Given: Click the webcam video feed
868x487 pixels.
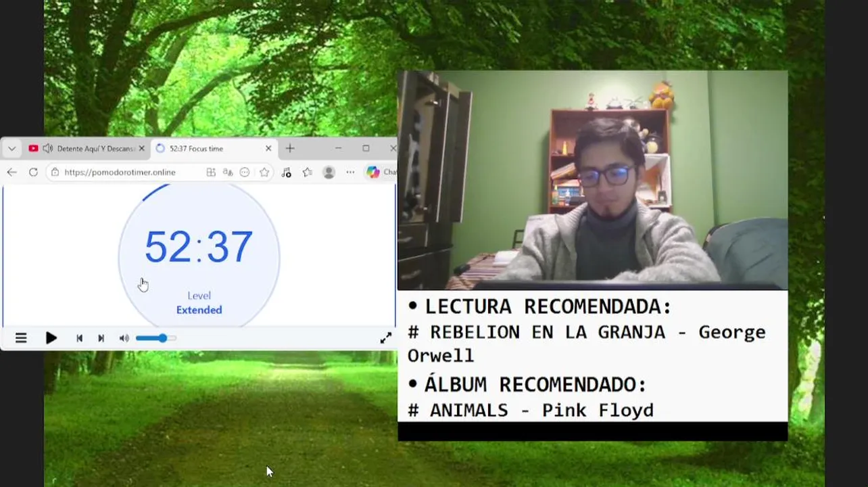Looking at the screenshot, I should click(593, 180).
